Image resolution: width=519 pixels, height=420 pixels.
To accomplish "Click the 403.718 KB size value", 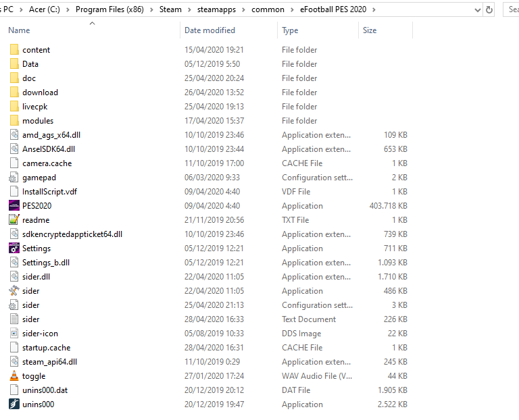I will pos(389,206).
